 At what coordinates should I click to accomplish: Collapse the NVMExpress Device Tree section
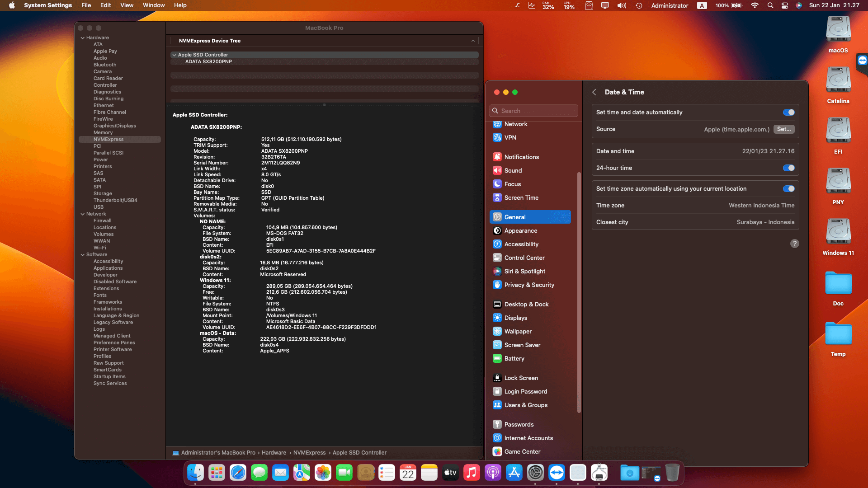pos(473,41)
